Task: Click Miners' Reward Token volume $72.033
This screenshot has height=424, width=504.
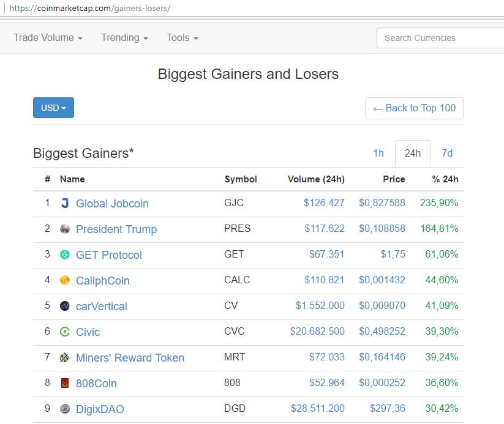Action: coord(326,357)
